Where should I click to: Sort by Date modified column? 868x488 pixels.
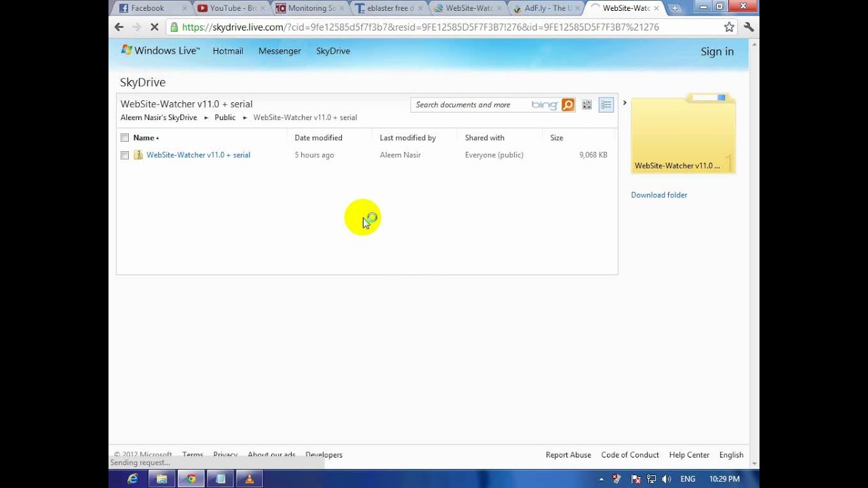click(318, 138)
